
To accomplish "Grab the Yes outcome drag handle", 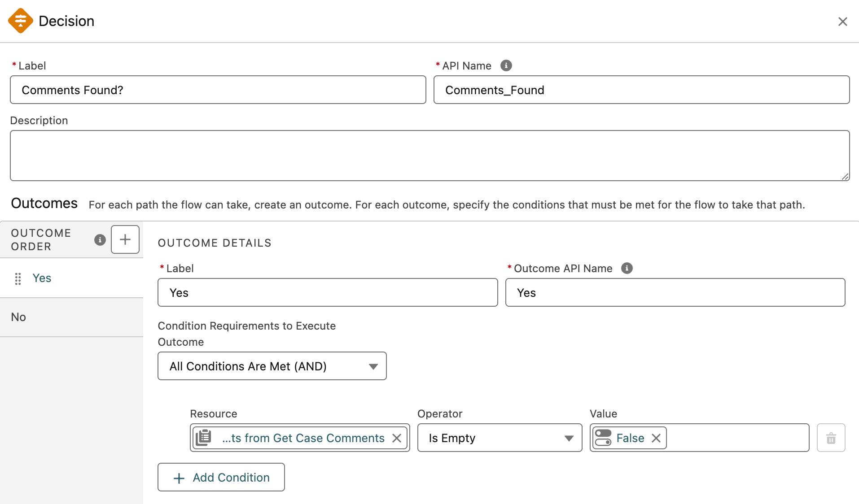I will 18,278.
